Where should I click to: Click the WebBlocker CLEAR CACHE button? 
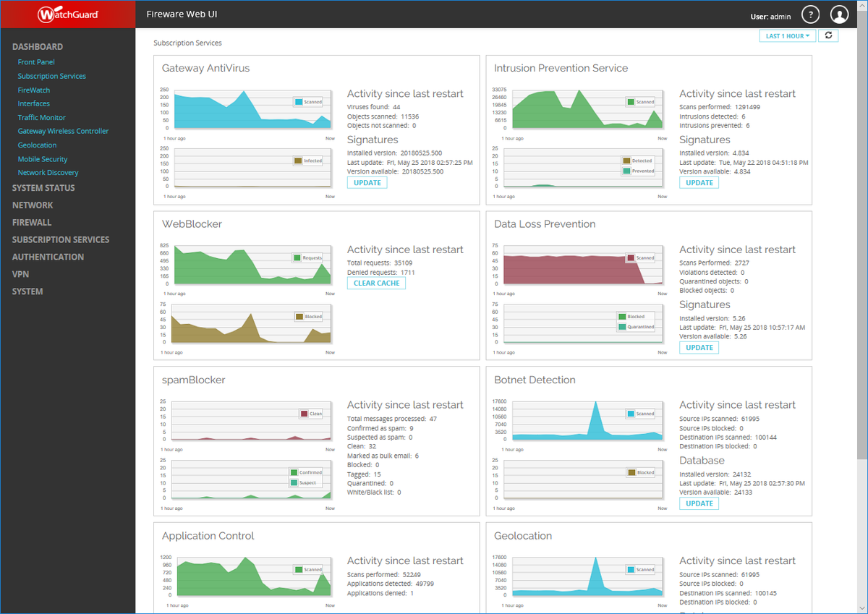[376, 283]
